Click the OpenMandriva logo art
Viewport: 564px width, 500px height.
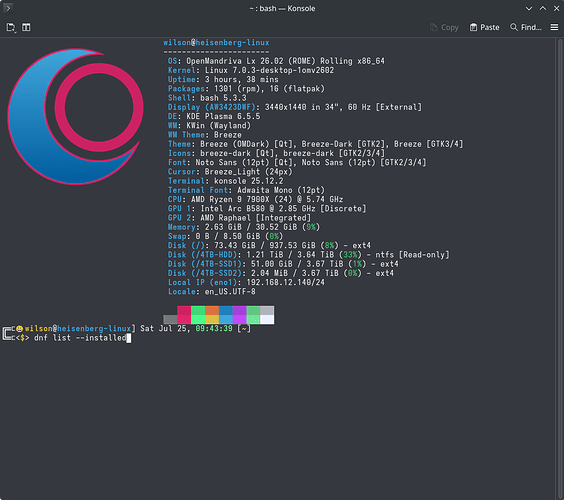76,117
